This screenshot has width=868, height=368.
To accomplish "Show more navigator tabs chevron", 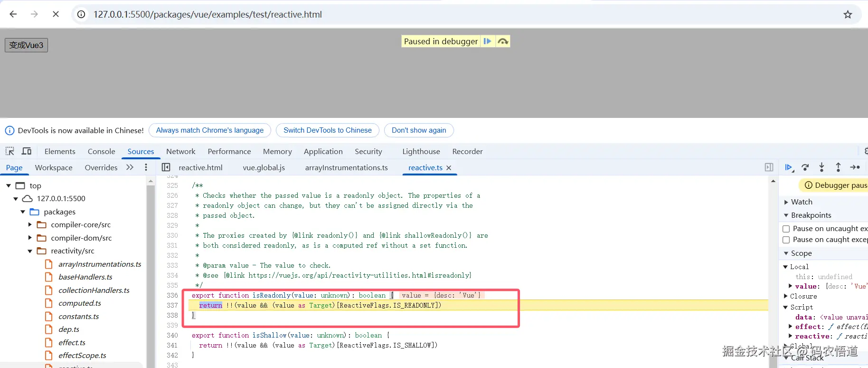I will click(130, 167).
